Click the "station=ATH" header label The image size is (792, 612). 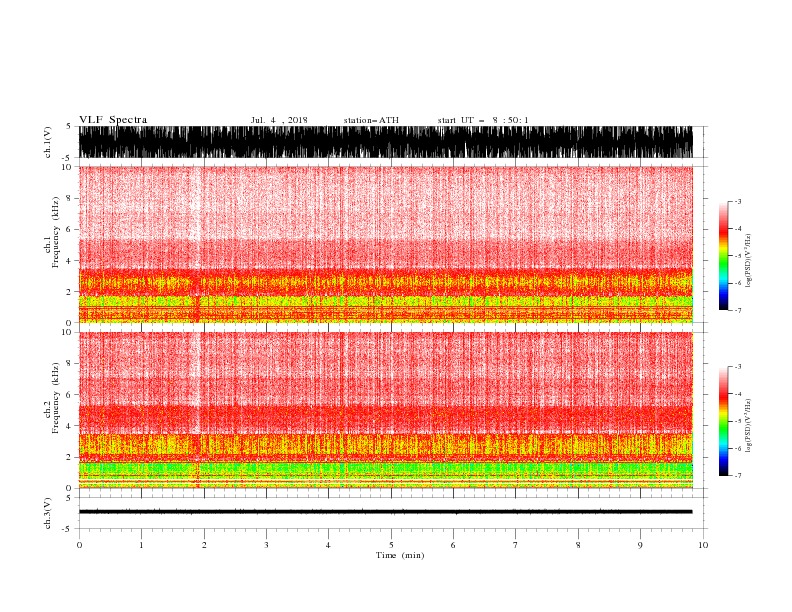(371, 120)
